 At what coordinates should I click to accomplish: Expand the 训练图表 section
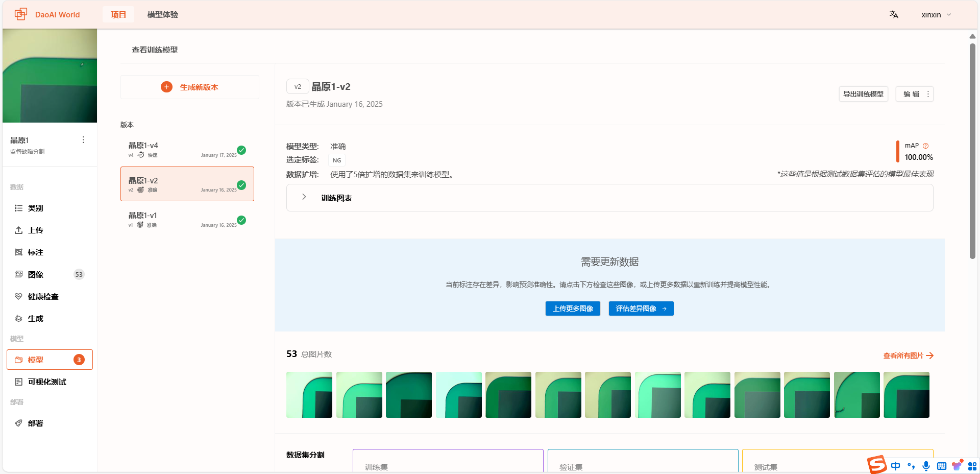click(x=609, y=198)
